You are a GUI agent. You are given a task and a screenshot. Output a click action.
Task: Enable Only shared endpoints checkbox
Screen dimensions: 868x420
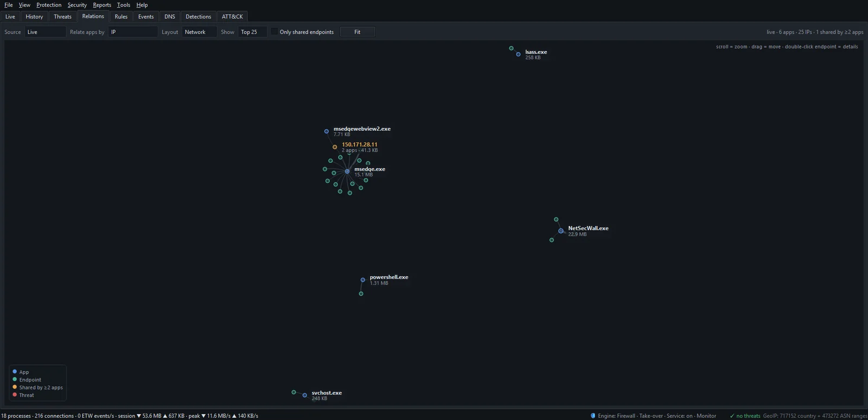point(274,32)
